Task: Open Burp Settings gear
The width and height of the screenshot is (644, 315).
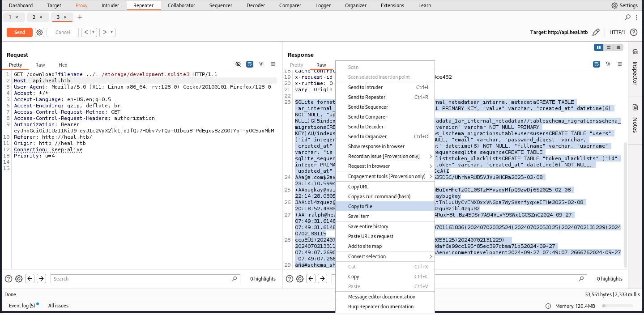Action: [x=614, y=5]
